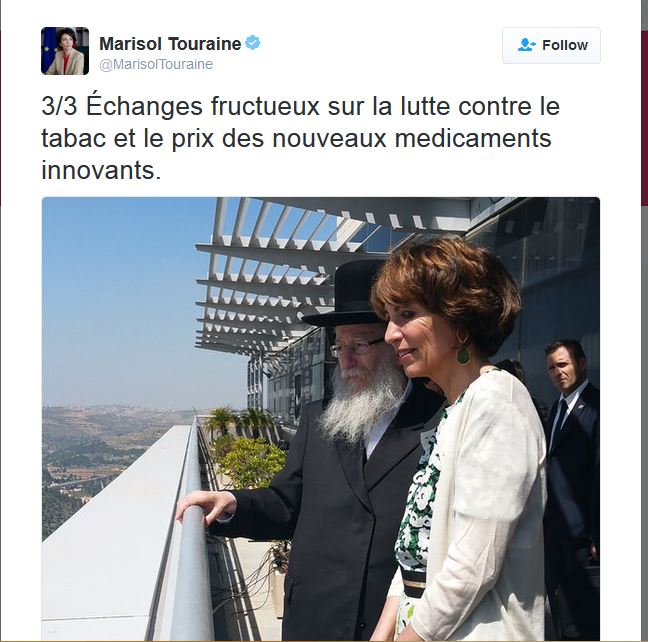
Task: Click the person-plus icon inside Follow
Action: pyautogui.click(x=526, y=45)
